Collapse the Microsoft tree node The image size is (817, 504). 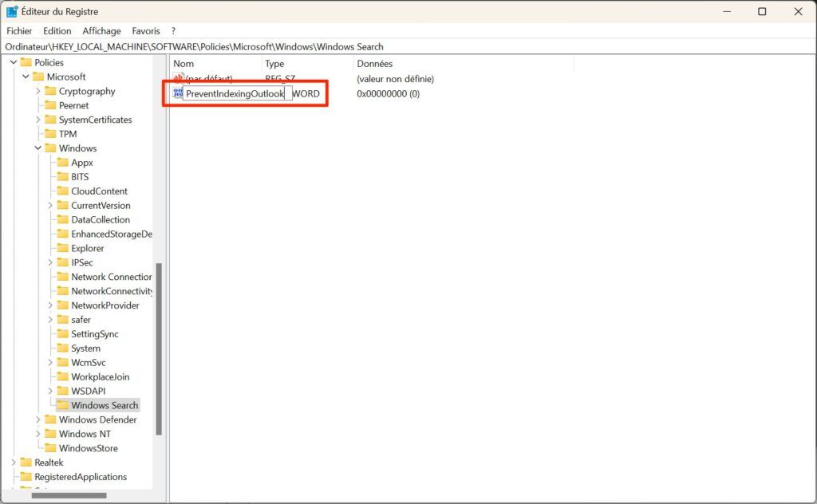26,77
